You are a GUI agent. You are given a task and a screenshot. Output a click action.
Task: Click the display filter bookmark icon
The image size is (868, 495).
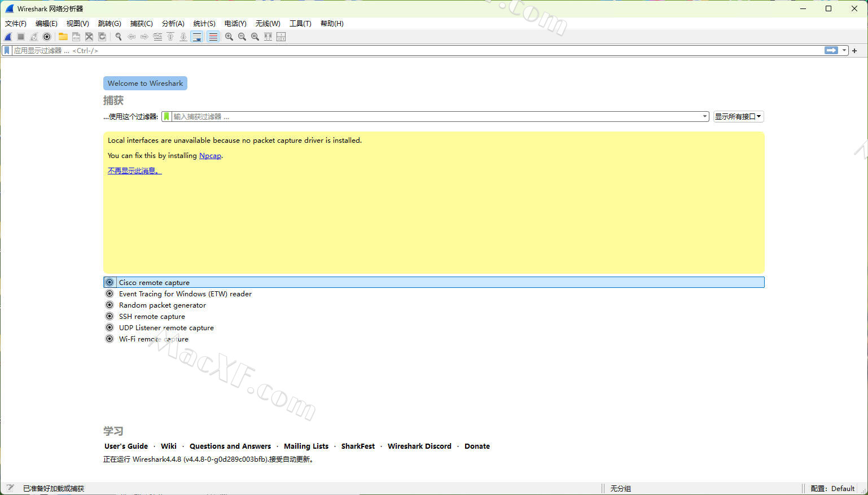(x=7, y=50)
